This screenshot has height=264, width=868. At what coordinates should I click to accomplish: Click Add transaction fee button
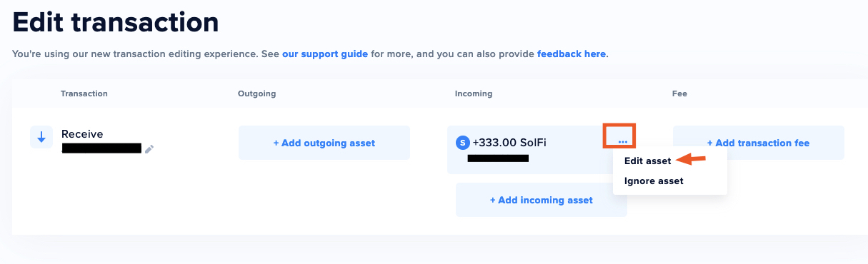click(759, 143)
